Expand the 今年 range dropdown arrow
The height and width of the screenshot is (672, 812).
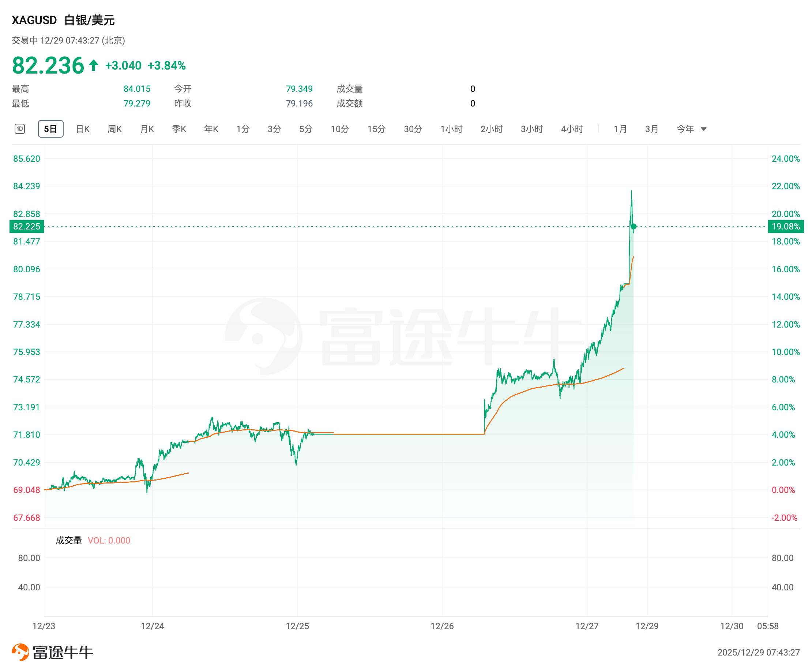704,129
